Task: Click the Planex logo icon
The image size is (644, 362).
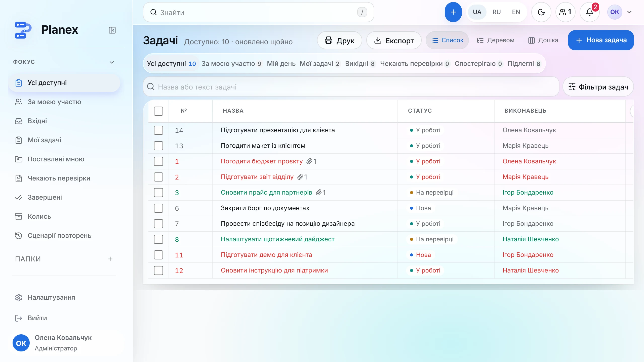Action: click(x=23, y=30)
